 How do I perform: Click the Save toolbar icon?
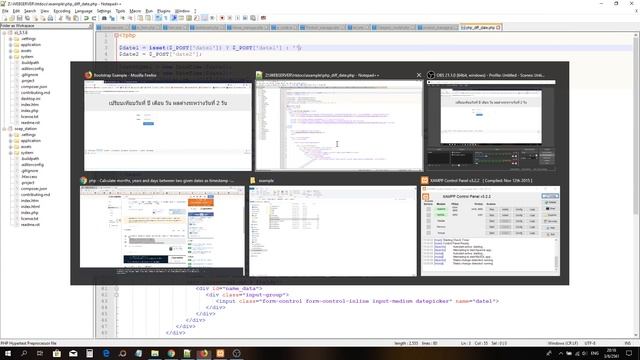click(x=20, y=18)
